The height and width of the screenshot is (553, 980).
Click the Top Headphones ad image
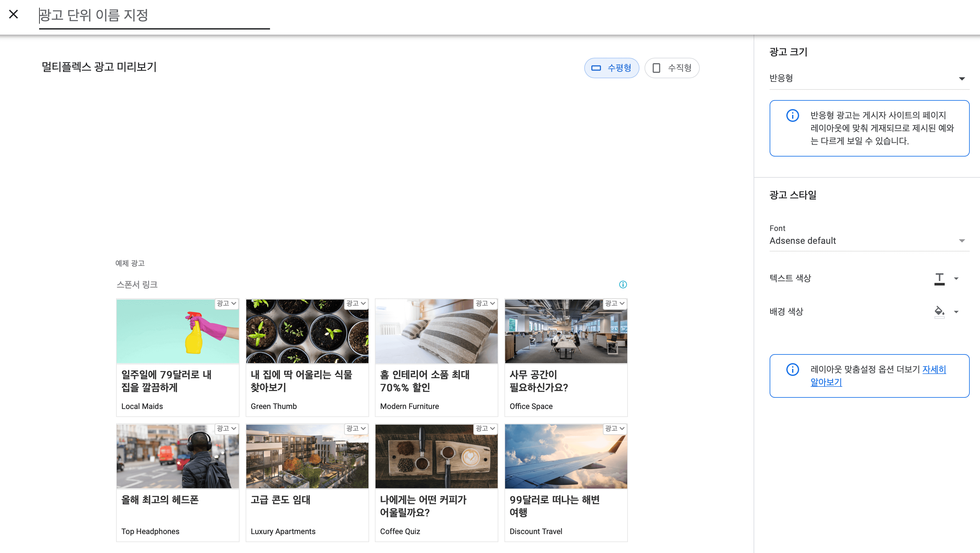click(x=178, y=456)
